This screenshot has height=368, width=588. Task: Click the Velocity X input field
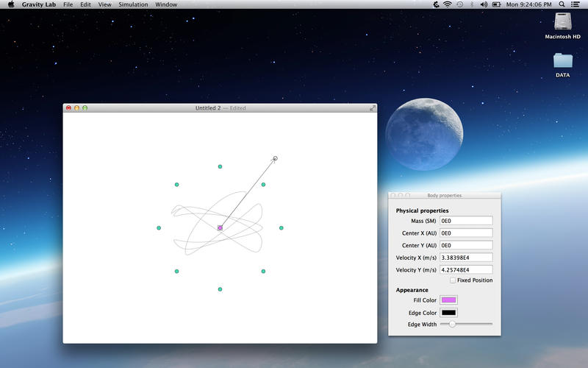click(466, 258)
